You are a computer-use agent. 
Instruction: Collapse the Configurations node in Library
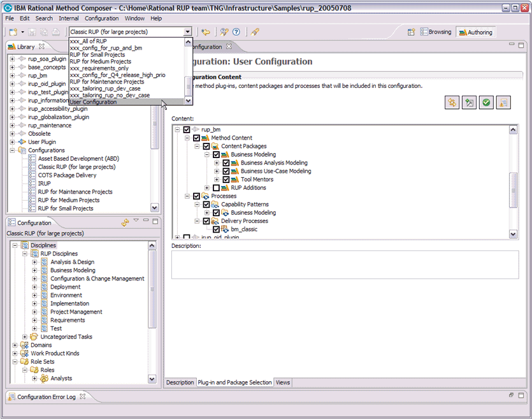point(13,150)
